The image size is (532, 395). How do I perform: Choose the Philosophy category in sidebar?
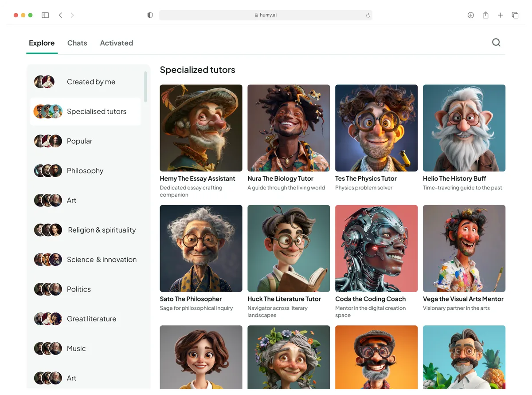click(x=85, y=171)
